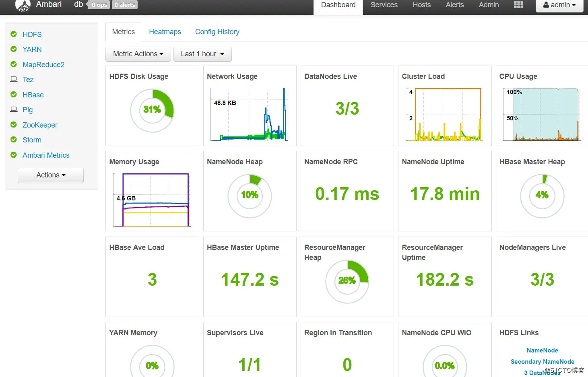The image size is (588, 377).
Task: Select the Metrics tab
Action: pyautogui.click(x=123, y=32)
